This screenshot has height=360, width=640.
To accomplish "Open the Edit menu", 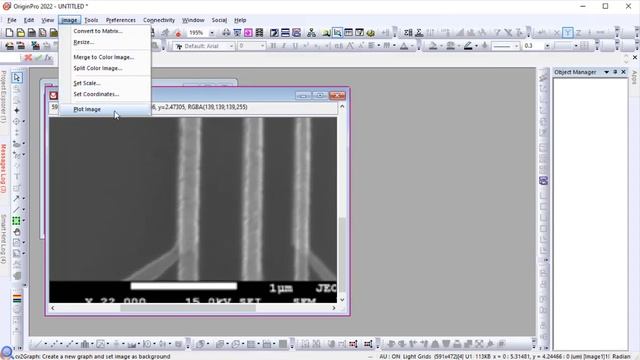I will point(29,20).
